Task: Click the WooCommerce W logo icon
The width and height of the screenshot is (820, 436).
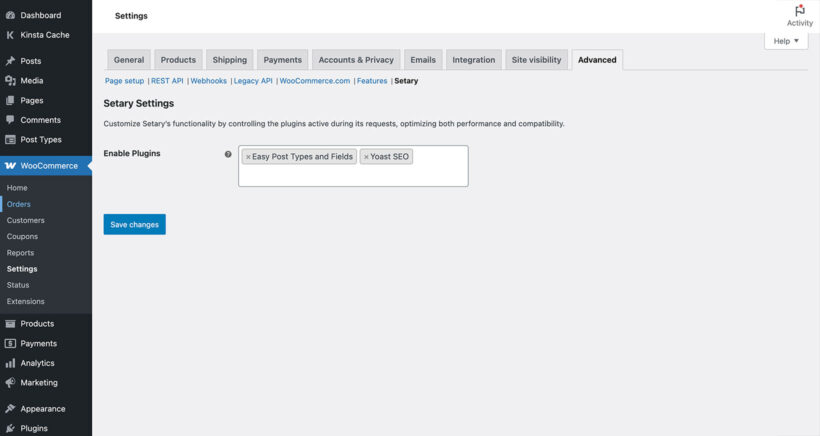Action: click(x=10, y=166)
